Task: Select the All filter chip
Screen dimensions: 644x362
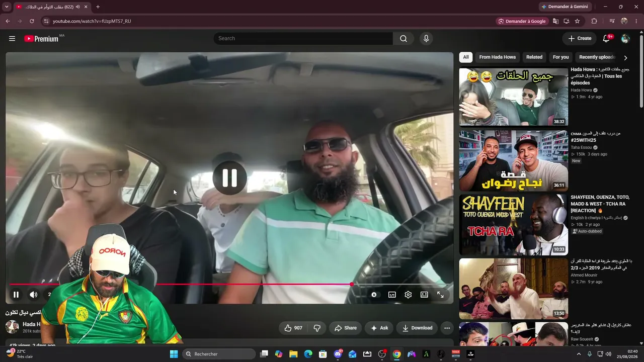Action: coord(466,57)
